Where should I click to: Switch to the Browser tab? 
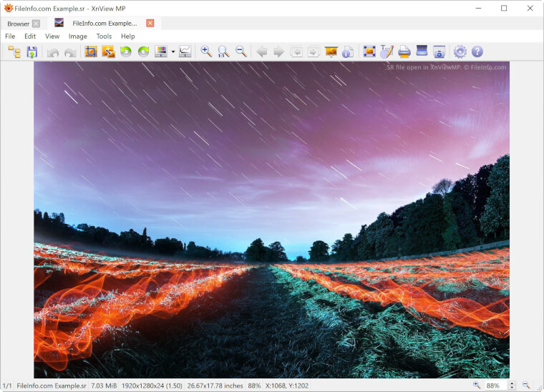(19, 24)
